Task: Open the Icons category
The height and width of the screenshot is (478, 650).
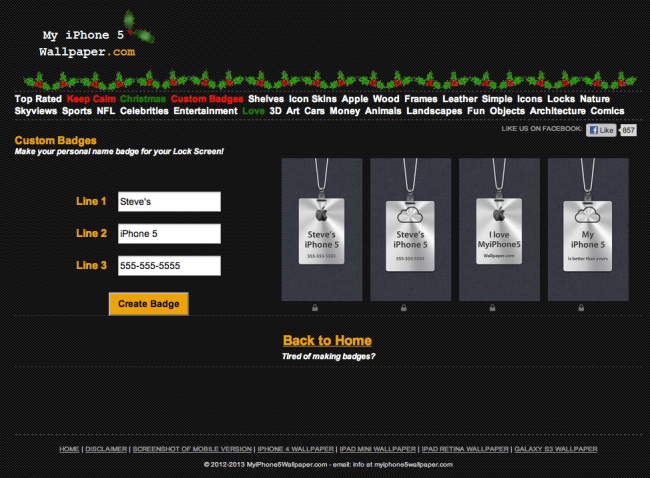Action: pyautogui.click(x=529, y=99)
